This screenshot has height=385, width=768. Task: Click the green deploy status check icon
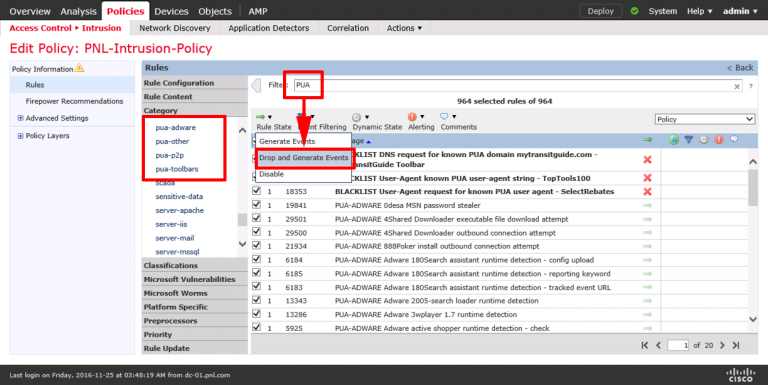(x=634, y=11)
